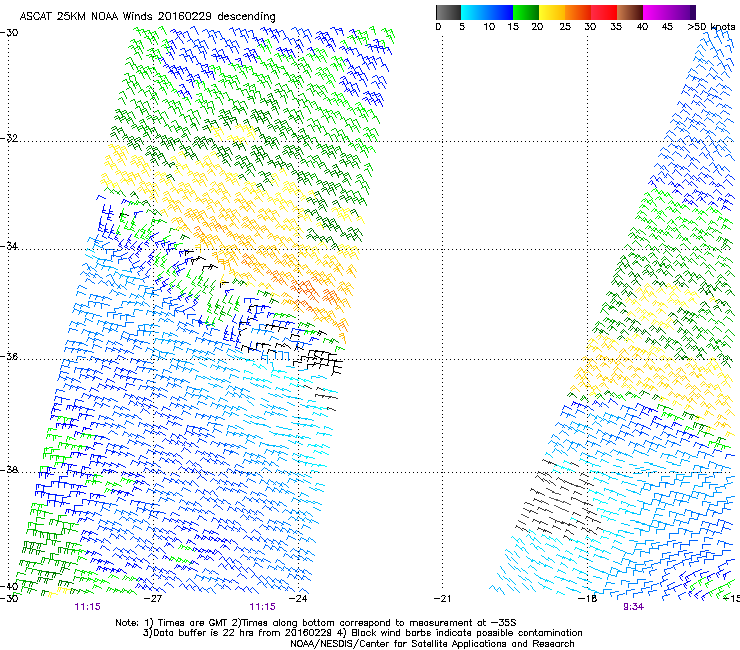Click the '>50 knots' legend label
The image size is (740, 650).
point(711,26)
